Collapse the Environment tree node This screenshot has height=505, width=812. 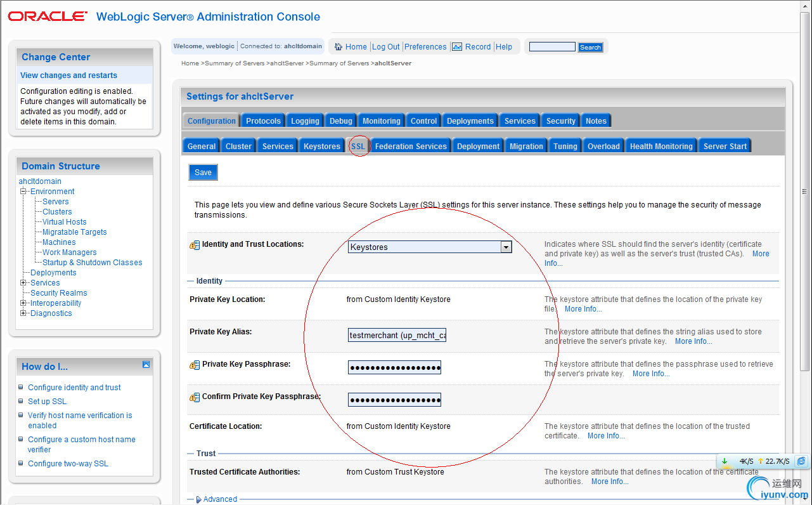[23, 192]
